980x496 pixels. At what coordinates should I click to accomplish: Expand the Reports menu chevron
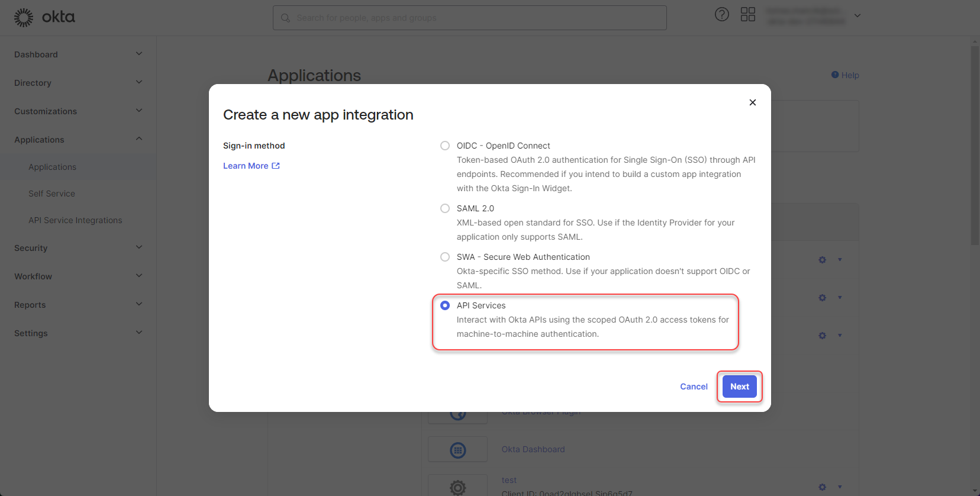pyautogui.click(x=139, y=304)
